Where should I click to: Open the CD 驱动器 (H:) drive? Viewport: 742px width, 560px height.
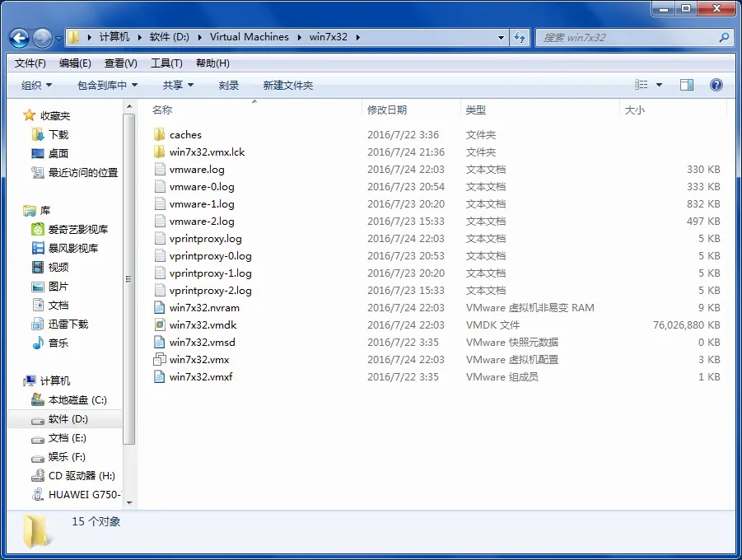tap(82, 476)
